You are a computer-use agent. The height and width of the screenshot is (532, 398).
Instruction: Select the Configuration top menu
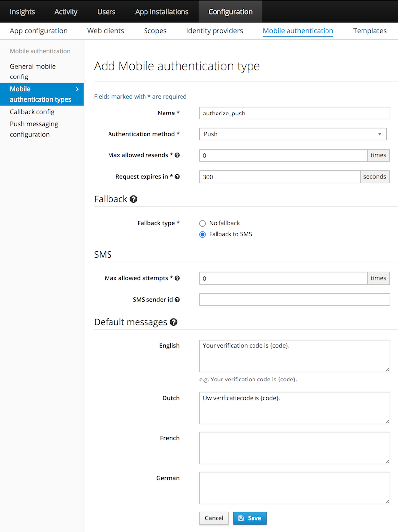(230, 12)
